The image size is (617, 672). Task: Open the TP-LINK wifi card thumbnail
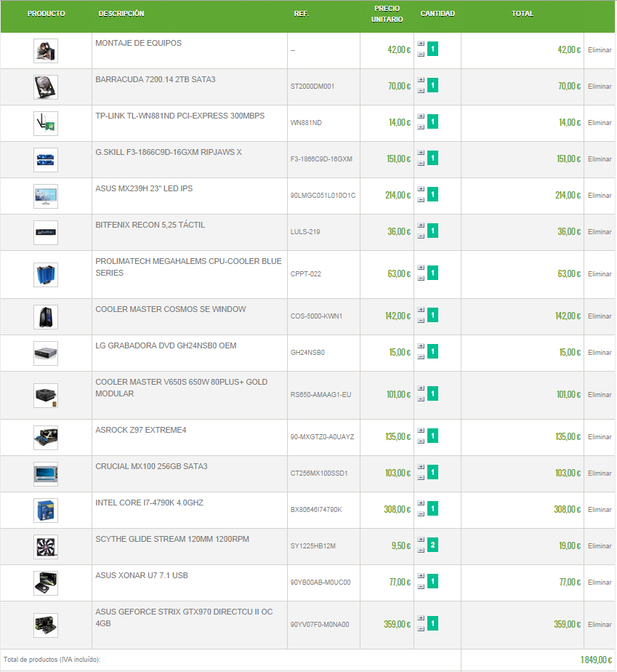coord(46,124)
